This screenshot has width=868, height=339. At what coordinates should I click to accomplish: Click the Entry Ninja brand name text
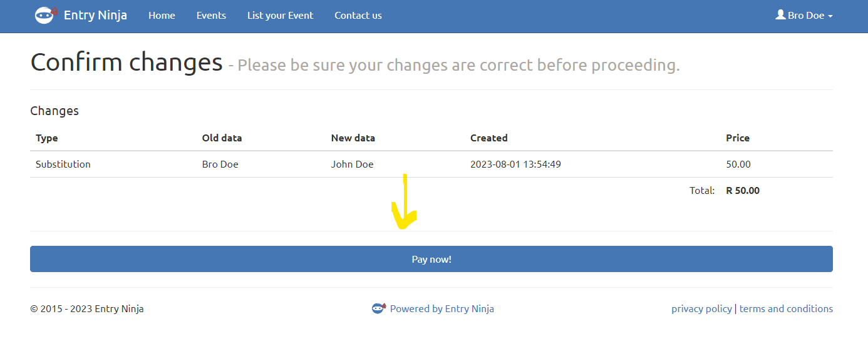[x=95, y=15]
